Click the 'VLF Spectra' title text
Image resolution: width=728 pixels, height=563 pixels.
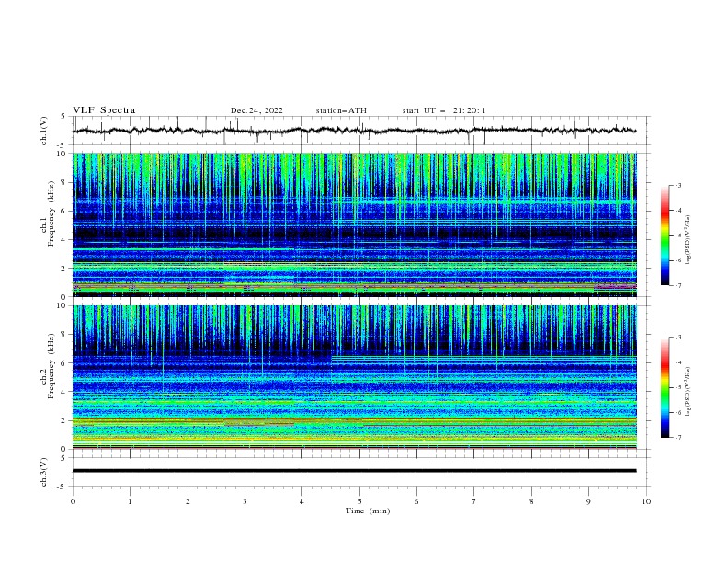[104, 110]
